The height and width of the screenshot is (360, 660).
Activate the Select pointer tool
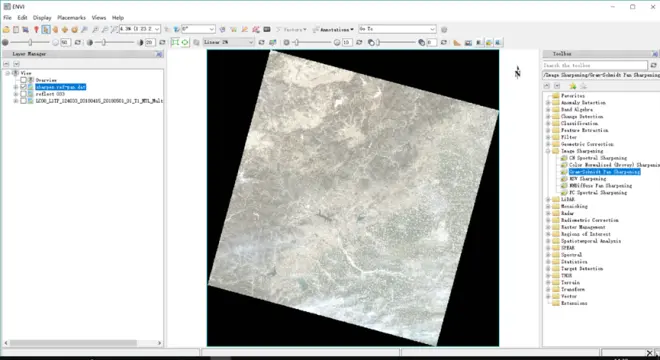point(45,29)
